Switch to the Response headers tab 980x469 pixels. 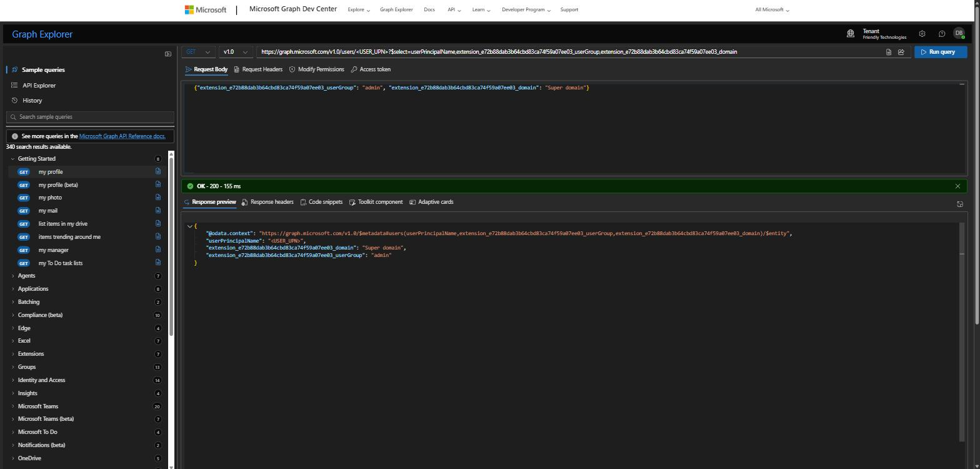(267, 202)
